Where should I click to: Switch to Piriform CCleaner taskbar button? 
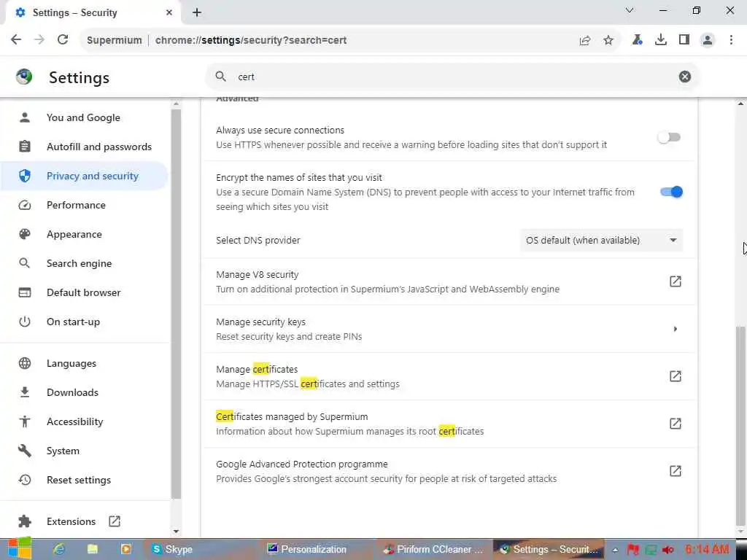tap(434, 549)
